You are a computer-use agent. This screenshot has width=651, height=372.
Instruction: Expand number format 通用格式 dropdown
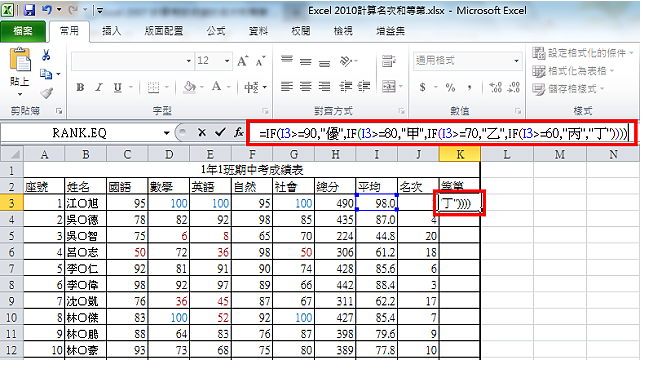[x=516, y=61]
